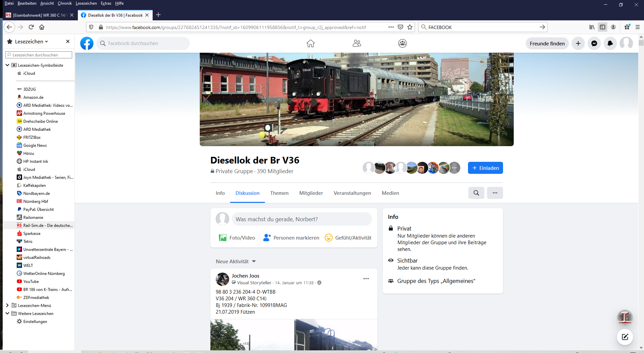Screen dimensions: 644x353
Task: Add a Foto/Video to a post
Action: coord(237,238)
